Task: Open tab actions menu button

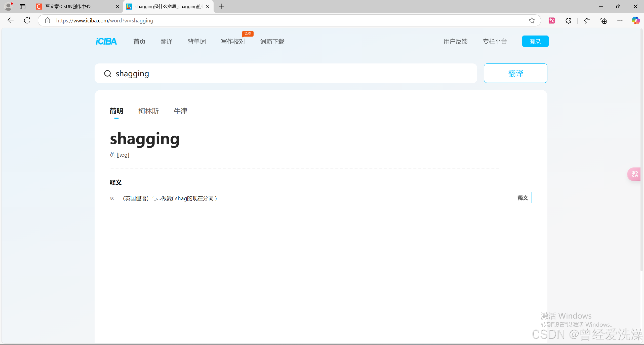Action: tap(23, 7)
